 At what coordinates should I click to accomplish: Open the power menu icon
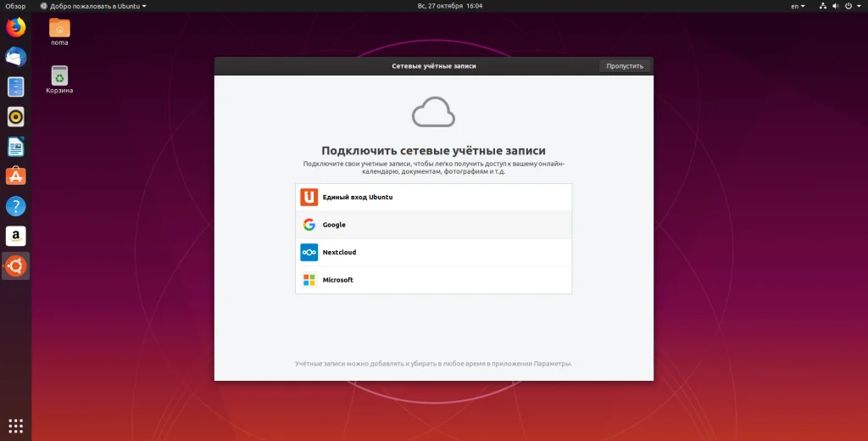point(849,6)
